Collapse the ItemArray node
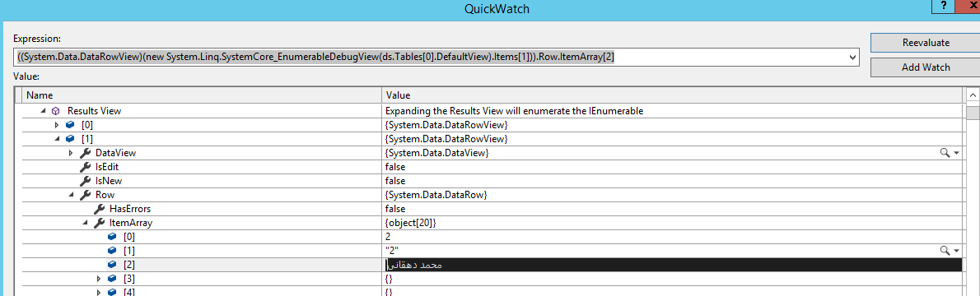The height and width of the screenshot is (296, 980). [85, 223]
